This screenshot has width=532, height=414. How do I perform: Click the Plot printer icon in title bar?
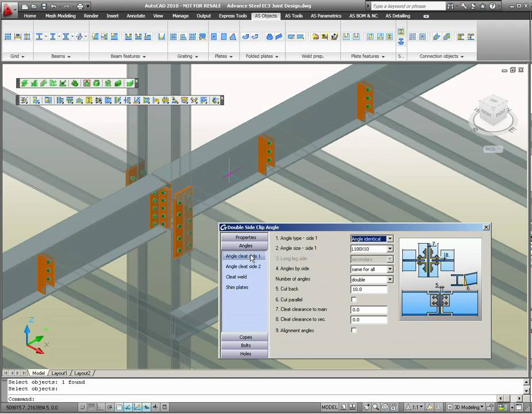(x=80, y=6)
